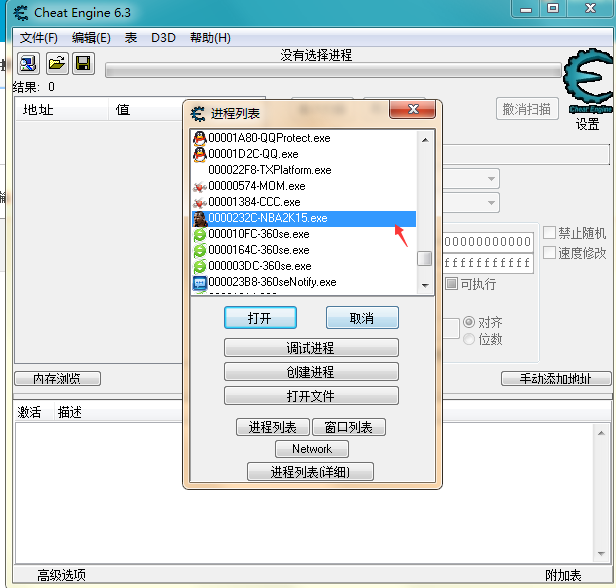The image size is (616, 588).
Task: Click the 打开 button
Action: click(x=260, y=318)
